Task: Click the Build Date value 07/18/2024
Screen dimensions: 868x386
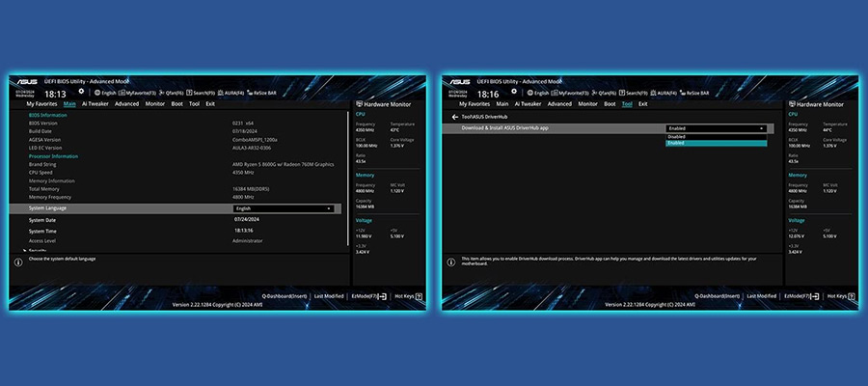Action: click(x=245, y=132)
